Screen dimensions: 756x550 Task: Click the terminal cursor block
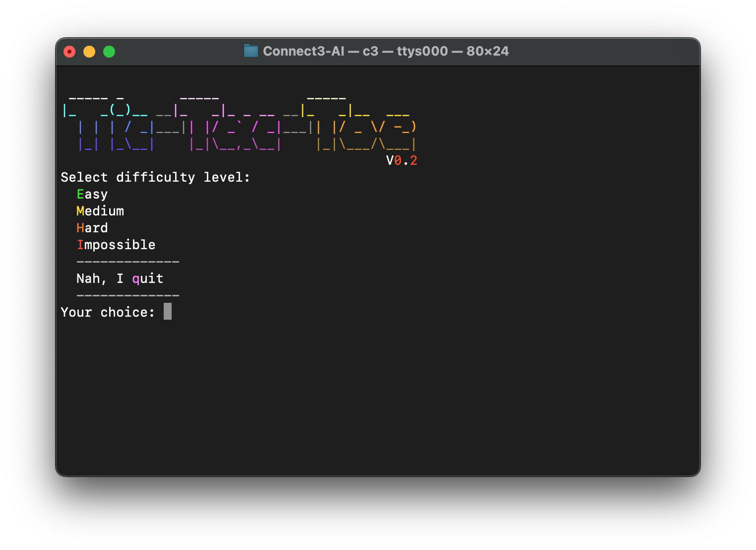pos(168,312)
